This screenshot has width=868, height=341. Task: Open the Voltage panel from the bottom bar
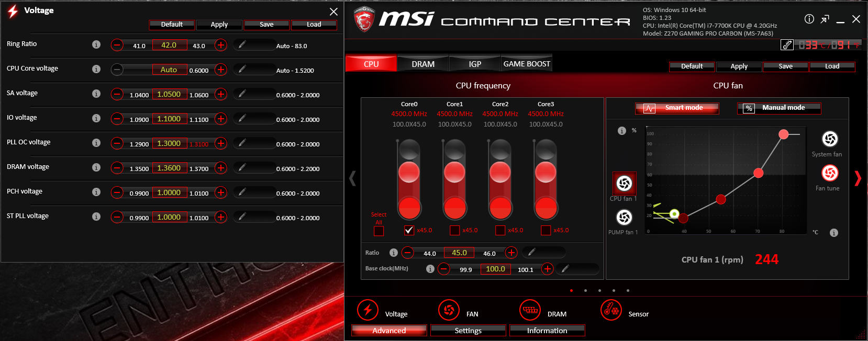point(368,310)
